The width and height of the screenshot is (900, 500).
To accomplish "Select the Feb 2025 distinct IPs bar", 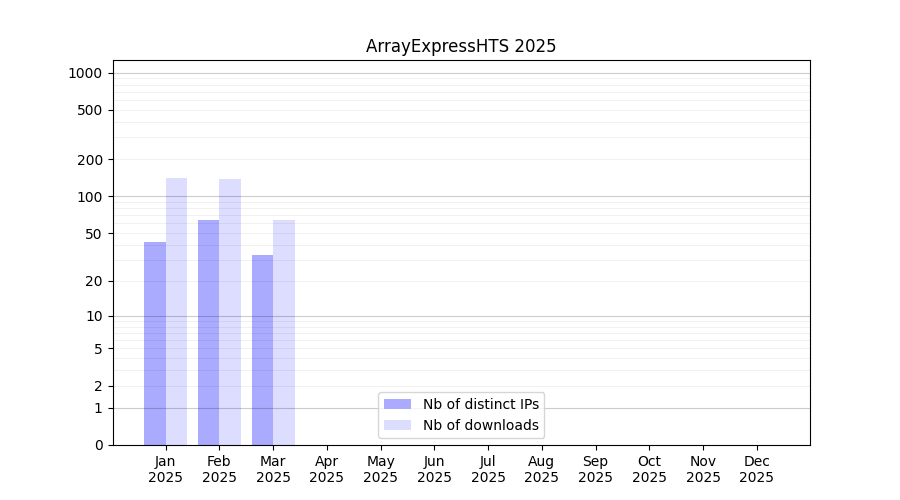I will (x=208, y=332).
